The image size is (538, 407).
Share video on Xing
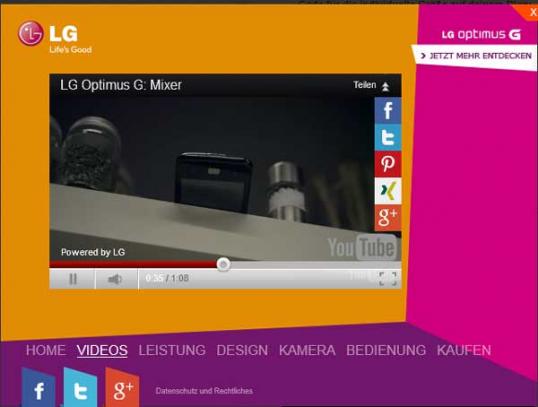click(x=388, y=191)
